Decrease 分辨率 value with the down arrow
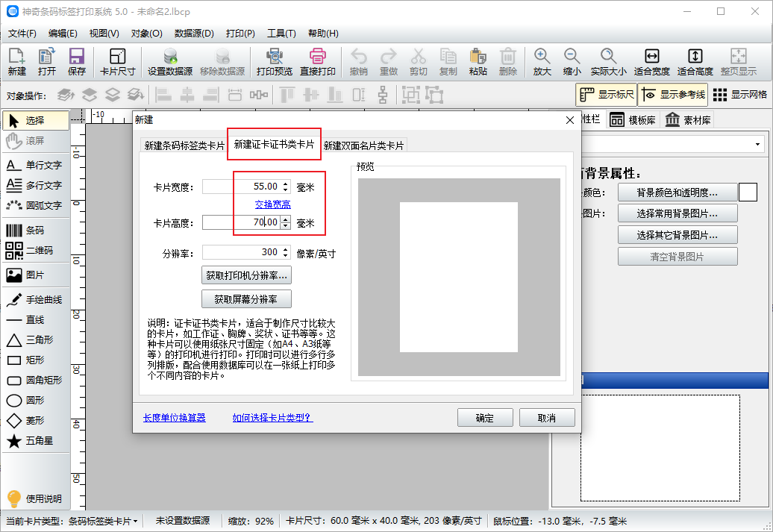Viewport: 773px width, 532px height. pyautogui.click(x=285, y=256)
